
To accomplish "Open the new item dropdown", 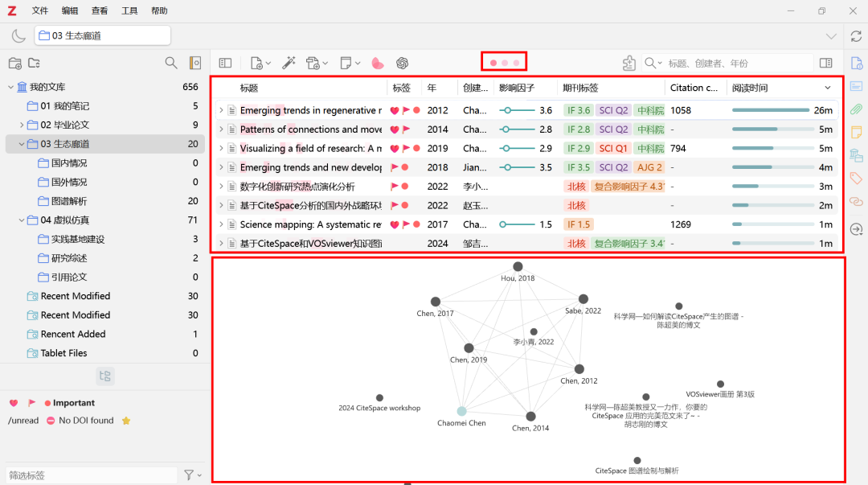I will (260, 63).
